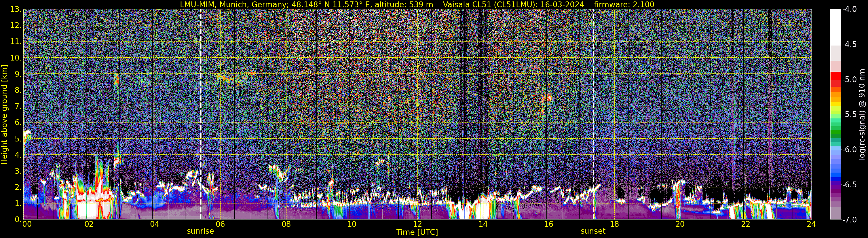Click the x-axis tick label '20'
This screenshot has width=868, height=238.
(x=680, y=224)
